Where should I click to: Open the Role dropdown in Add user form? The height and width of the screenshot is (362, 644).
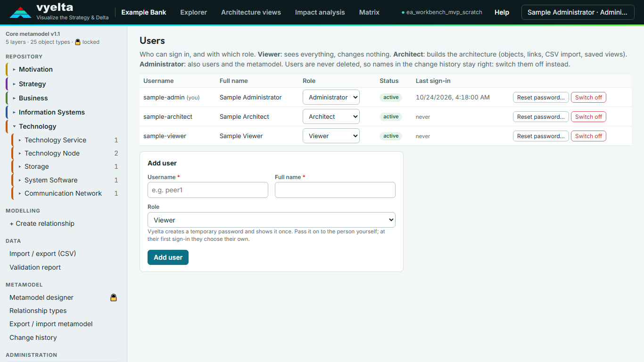pyautogui.click(x=272, y=220)
